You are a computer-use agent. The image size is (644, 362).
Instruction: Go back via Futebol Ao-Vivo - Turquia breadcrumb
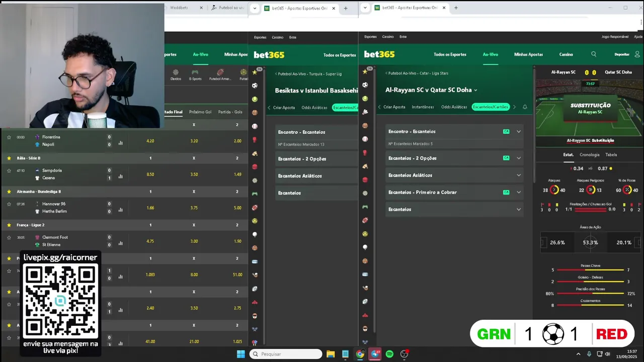point(309,74)
